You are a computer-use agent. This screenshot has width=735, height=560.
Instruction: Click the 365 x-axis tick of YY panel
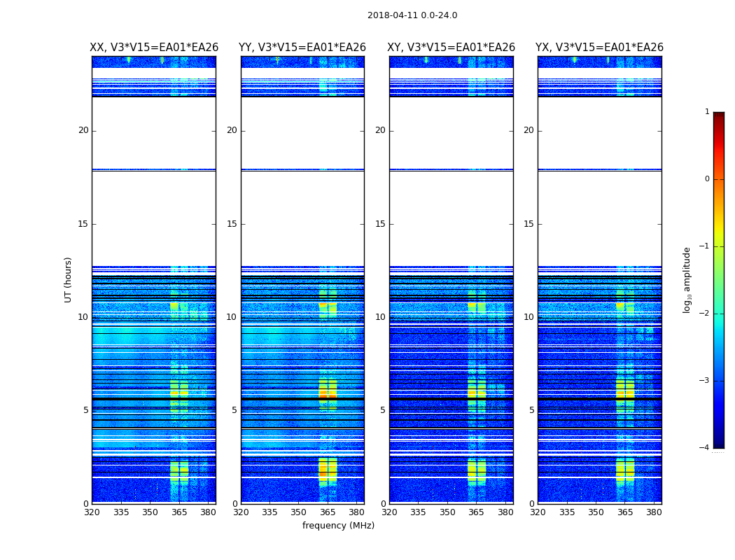click(x=328, y=512)
